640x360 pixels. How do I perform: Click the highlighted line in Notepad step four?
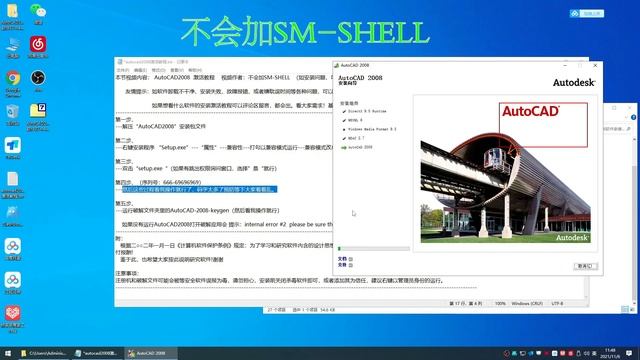coord(200,189)
